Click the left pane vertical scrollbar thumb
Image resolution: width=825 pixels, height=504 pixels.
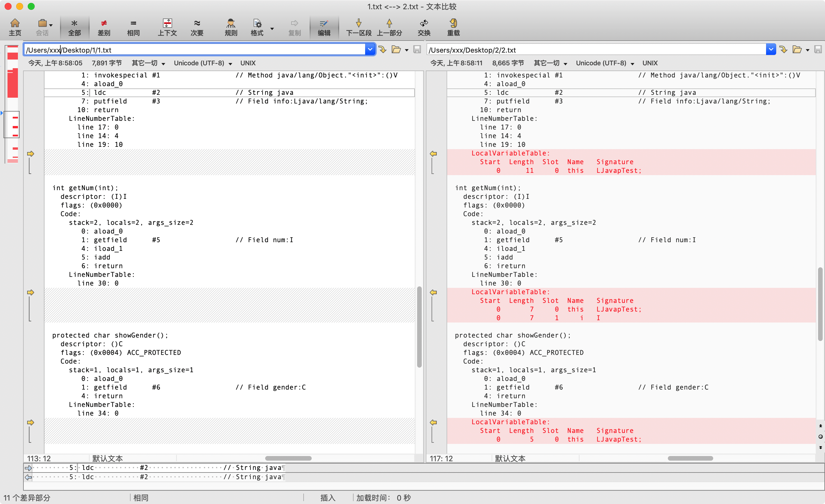[419, 327]
